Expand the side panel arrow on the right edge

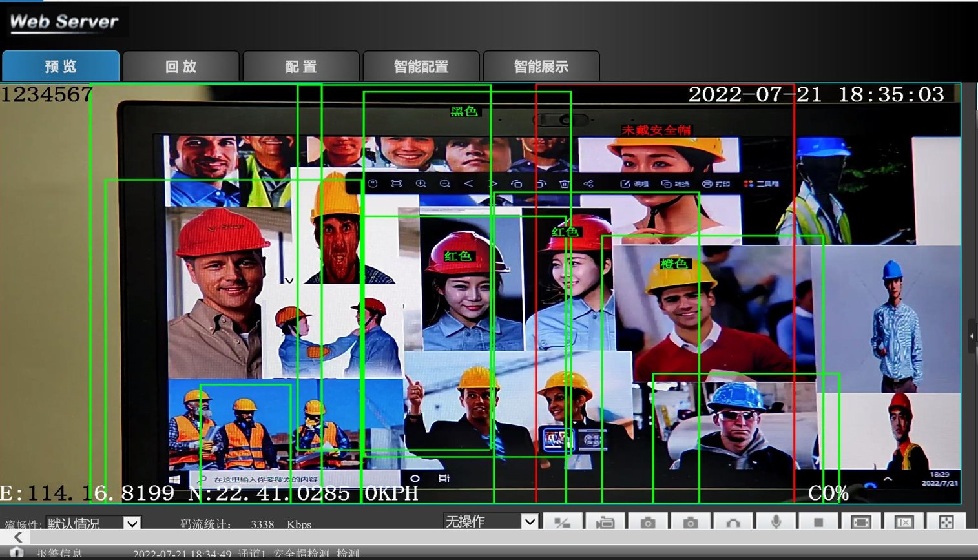pyautogui.click(x=972, y=336)
